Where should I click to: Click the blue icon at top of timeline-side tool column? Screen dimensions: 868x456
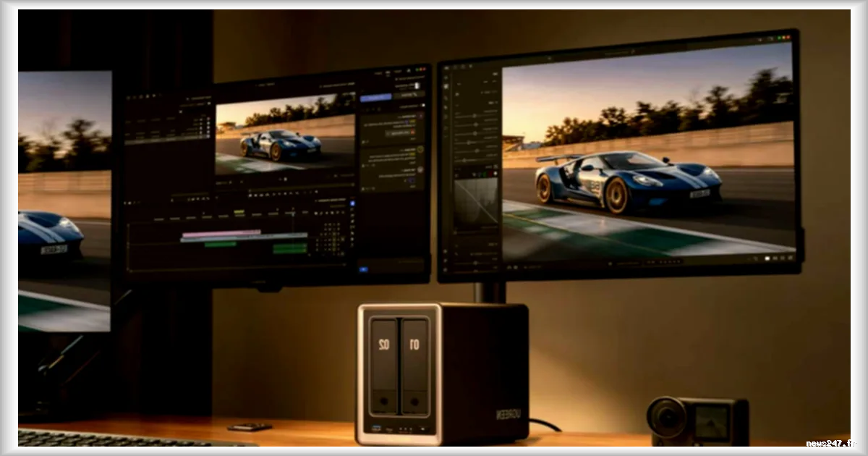352,203
